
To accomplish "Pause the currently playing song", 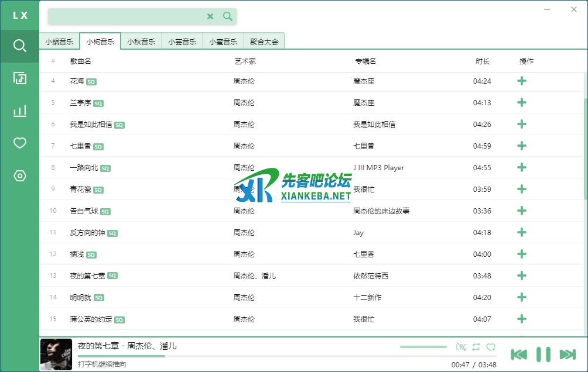I will (543, 354).
